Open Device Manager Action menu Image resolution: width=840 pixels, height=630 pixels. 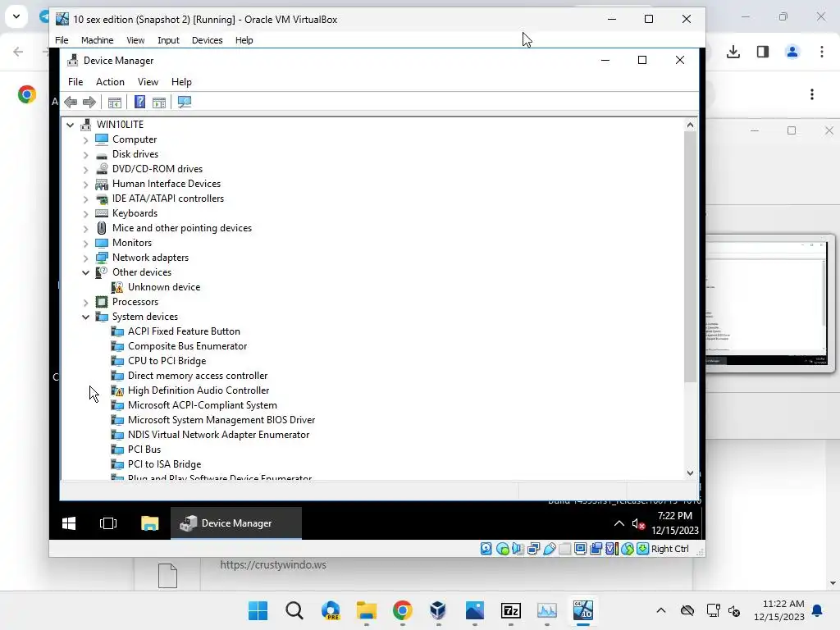(110, 82)
